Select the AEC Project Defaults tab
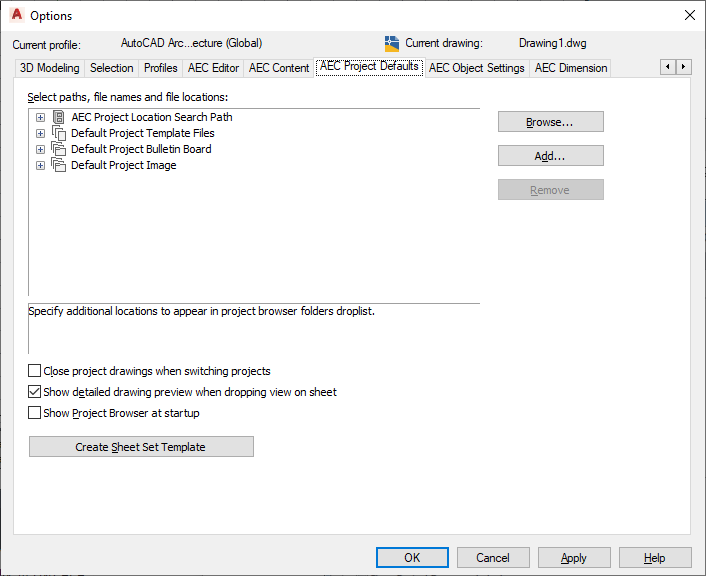The image size is (706, 576). [x=369, y=67]
